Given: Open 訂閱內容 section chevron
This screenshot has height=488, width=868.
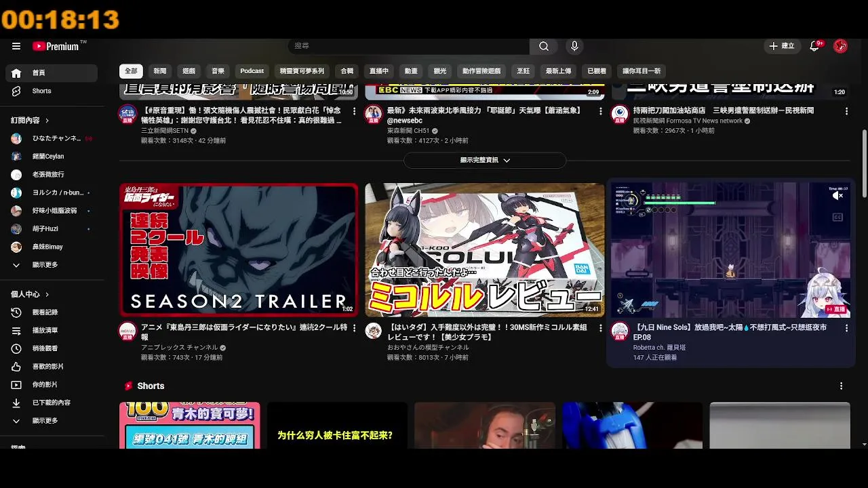Looking at the screenshot, I should tap(47, 120).
